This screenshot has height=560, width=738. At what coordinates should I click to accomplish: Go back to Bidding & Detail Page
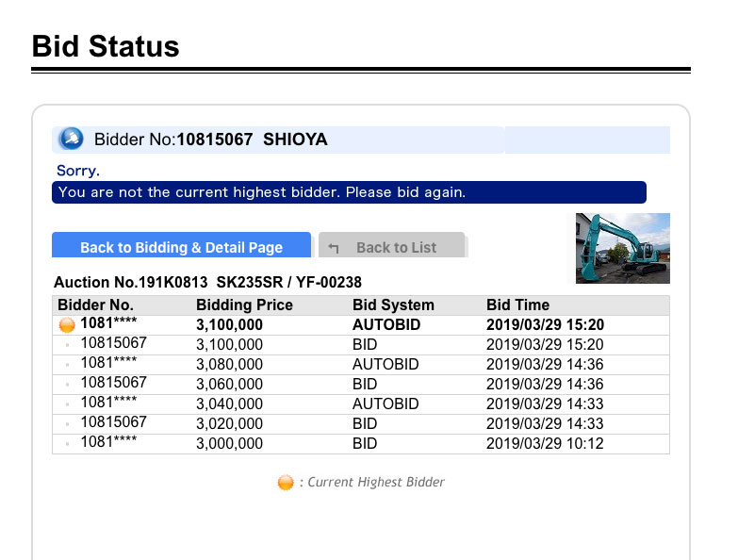[x=181, y=247]
